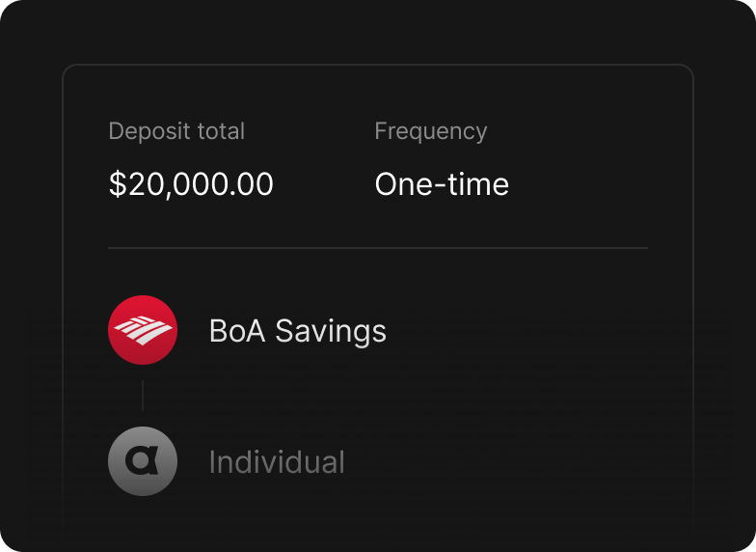Click the Deposit total label
756x552 pixels.
coord(176,131)
